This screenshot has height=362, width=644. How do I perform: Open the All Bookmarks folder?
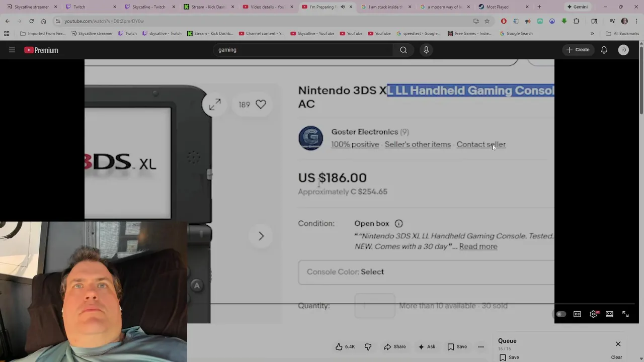(x=622, y=34)
